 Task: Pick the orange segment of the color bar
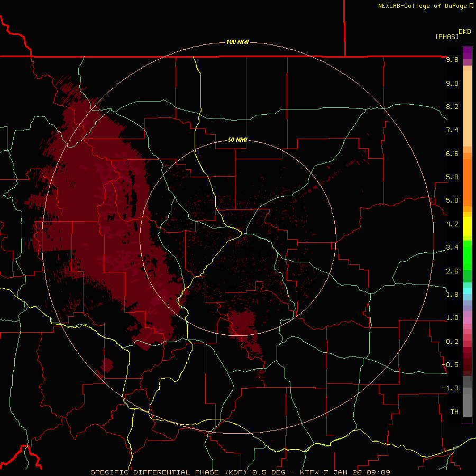pos(467,183)
